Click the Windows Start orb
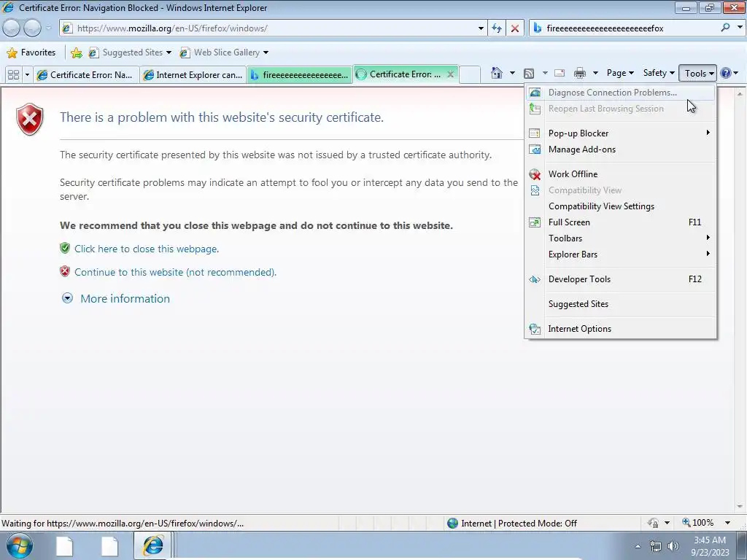The width and height of the screenshot is (747, 560). coord(19,545)
